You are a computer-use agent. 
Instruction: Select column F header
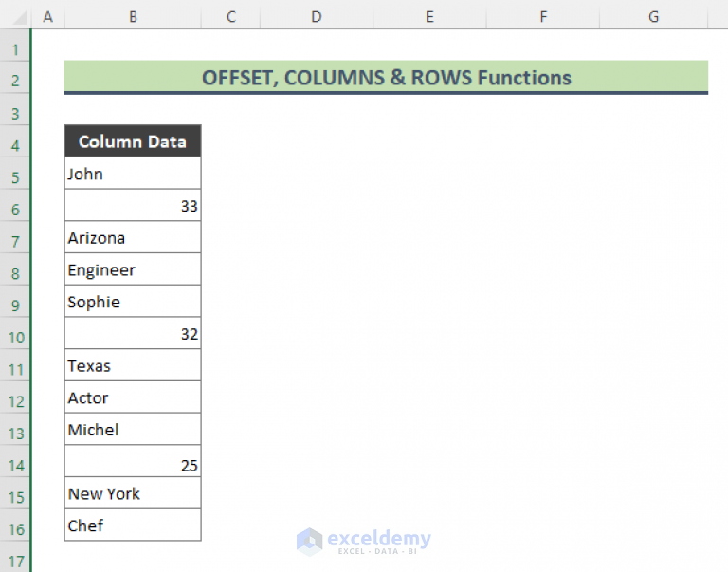click(x=543, y=17)
